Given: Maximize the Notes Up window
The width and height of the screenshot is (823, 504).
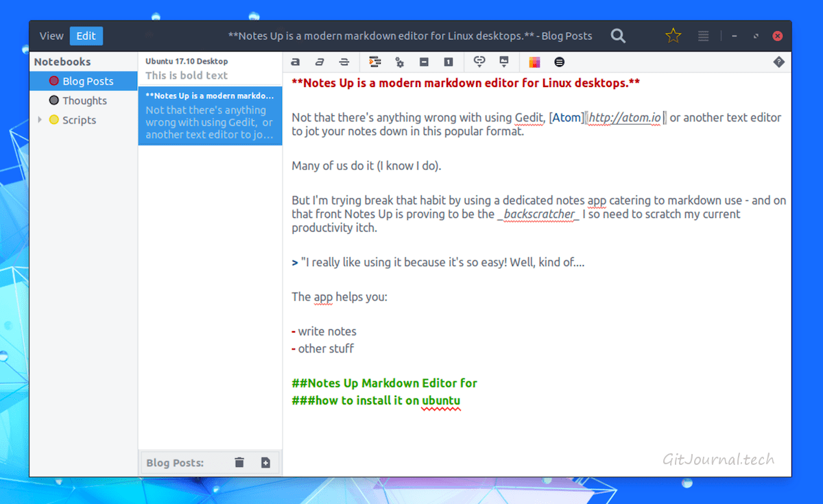Looking at the screenshot, I should click(x=756, y=36).
